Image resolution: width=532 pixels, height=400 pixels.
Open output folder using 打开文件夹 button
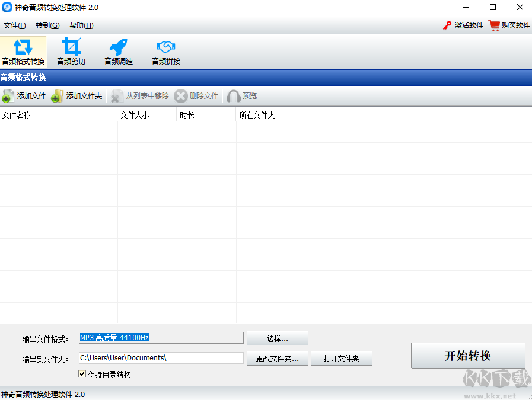click(341, 358)
